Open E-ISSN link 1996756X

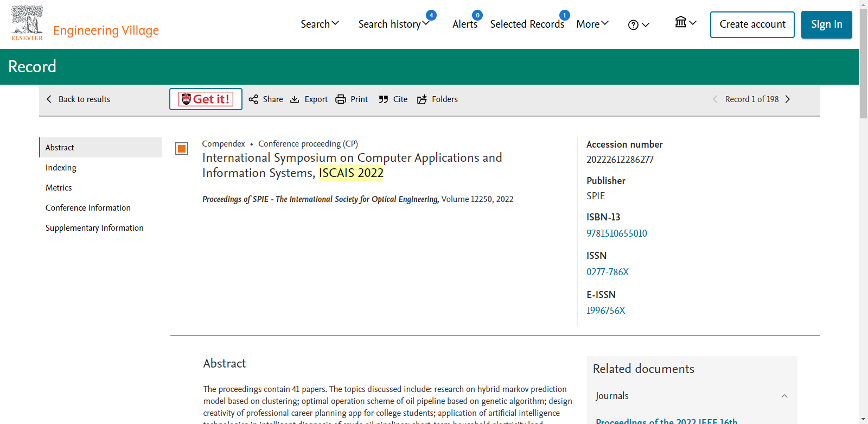coord(606,311)
